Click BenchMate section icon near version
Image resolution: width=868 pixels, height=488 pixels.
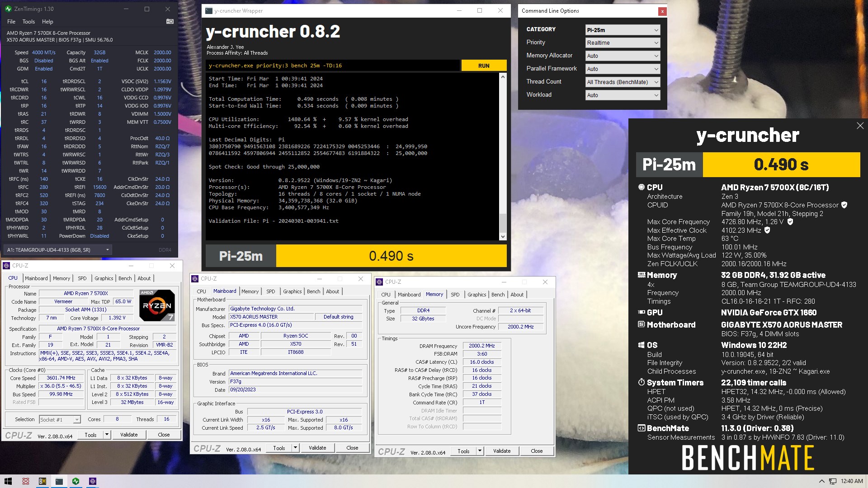click(641, 428)
